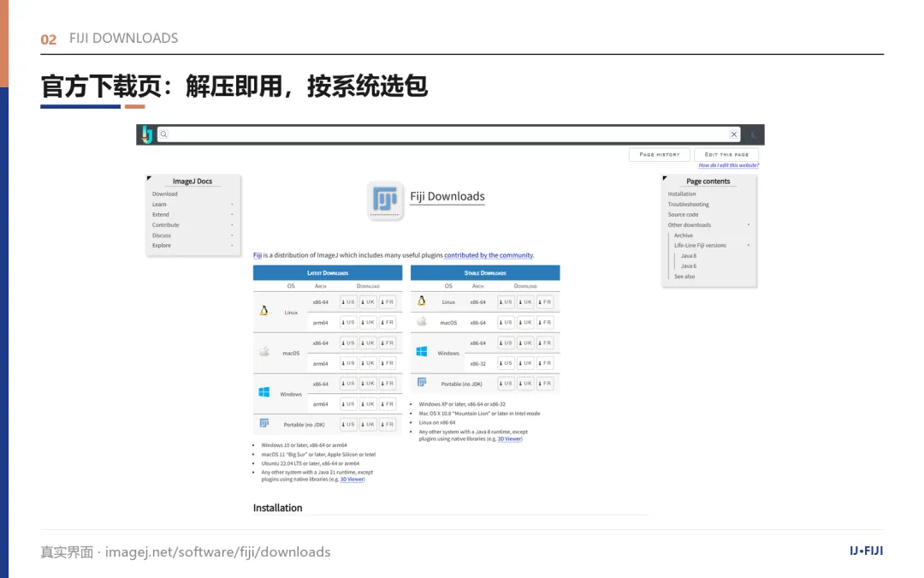Click in the search input field

[447, 134]
